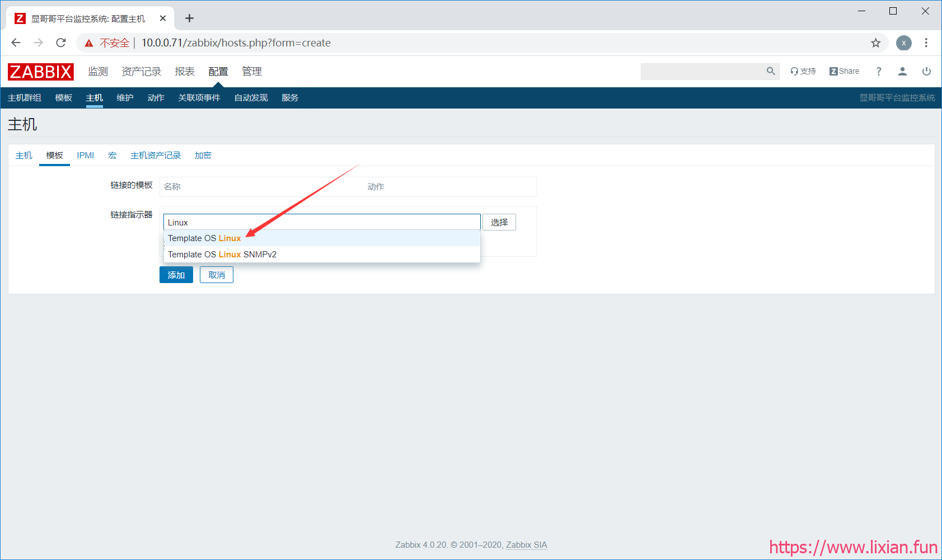Go to 模板 in the blue submenu bar

pos(64,98)
